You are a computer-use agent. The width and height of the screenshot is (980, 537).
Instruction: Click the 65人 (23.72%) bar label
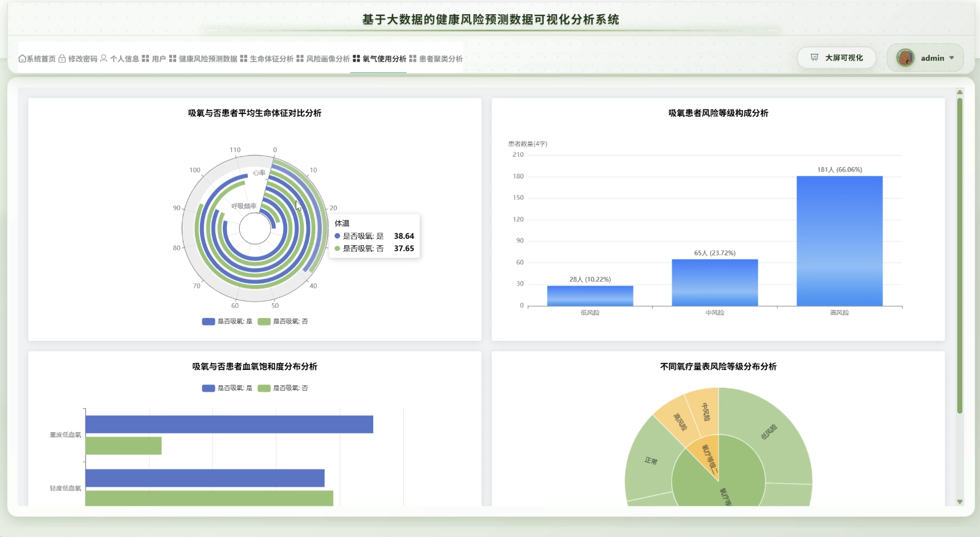click(x=714, y=253)
